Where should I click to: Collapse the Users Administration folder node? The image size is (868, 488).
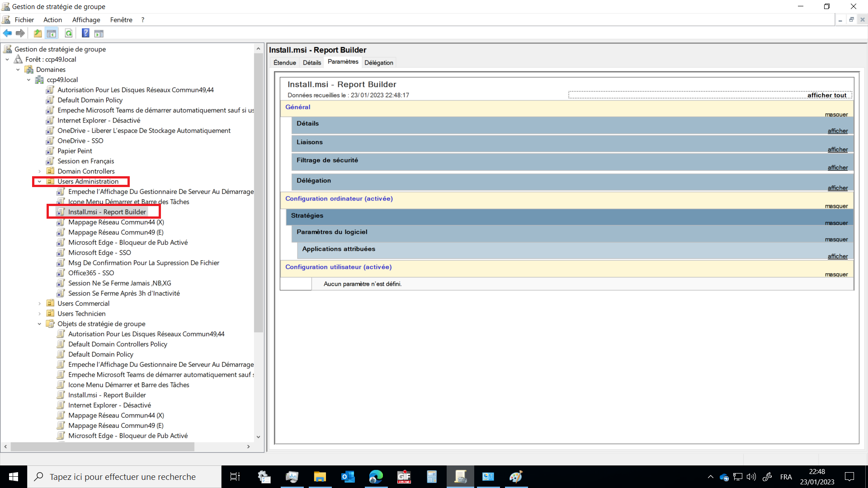click(x=39, y=182)
